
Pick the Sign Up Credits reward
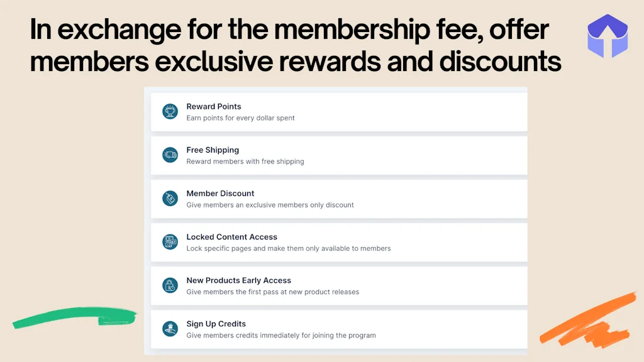[340, 328]
